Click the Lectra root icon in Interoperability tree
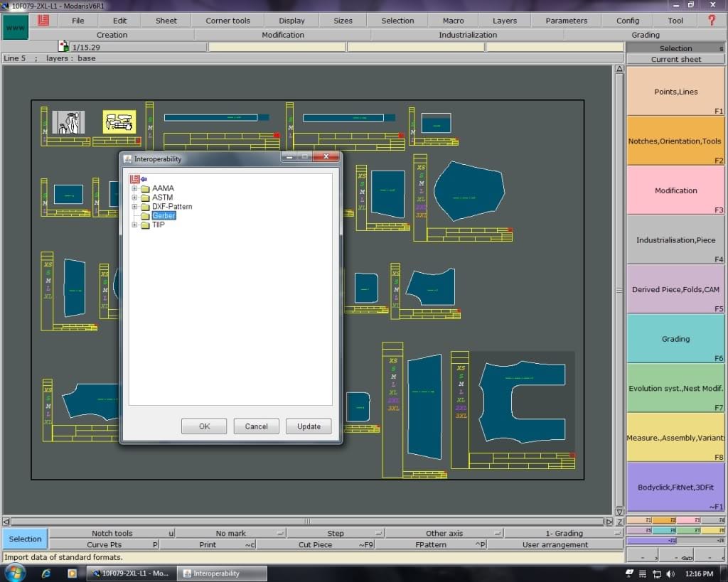 tap(134, 179)
